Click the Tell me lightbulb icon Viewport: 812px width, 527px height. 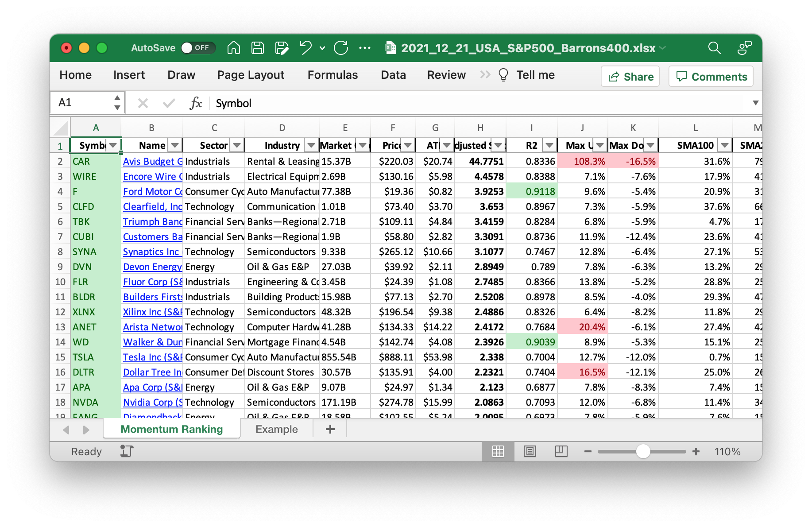[503, 75]
